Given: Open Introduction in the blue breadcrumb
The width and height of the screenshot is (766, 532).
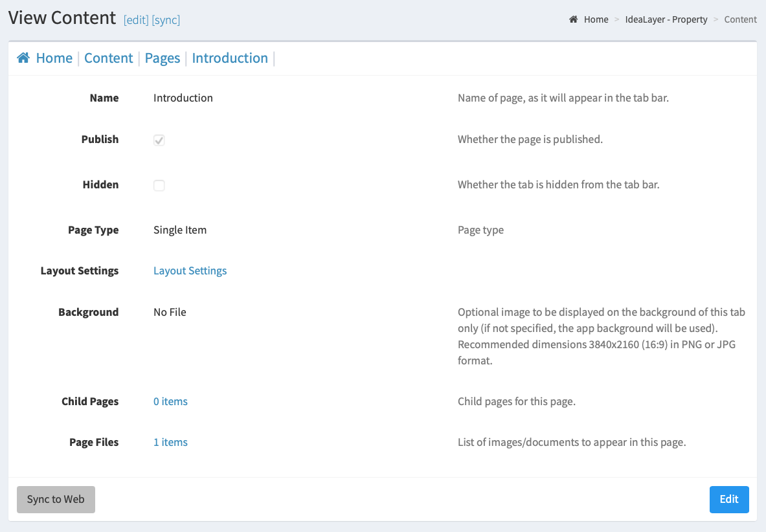Looking at the screenshot, I should pos(230,58).
